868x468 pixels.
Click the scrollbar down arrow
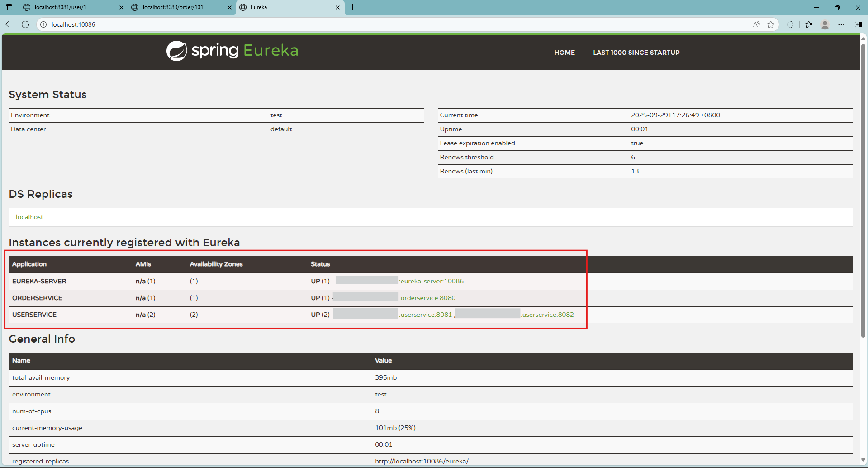coord(863,460)
